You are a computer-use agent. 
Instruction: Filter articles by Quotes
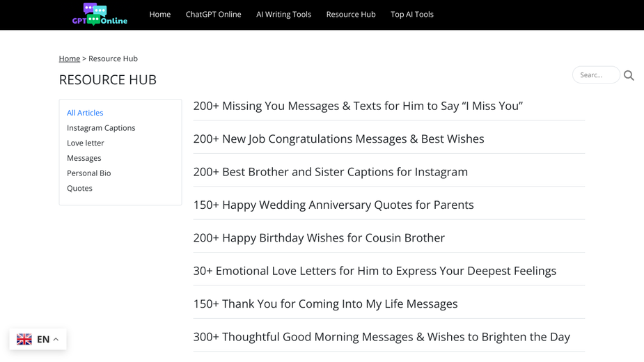(80, 189)
